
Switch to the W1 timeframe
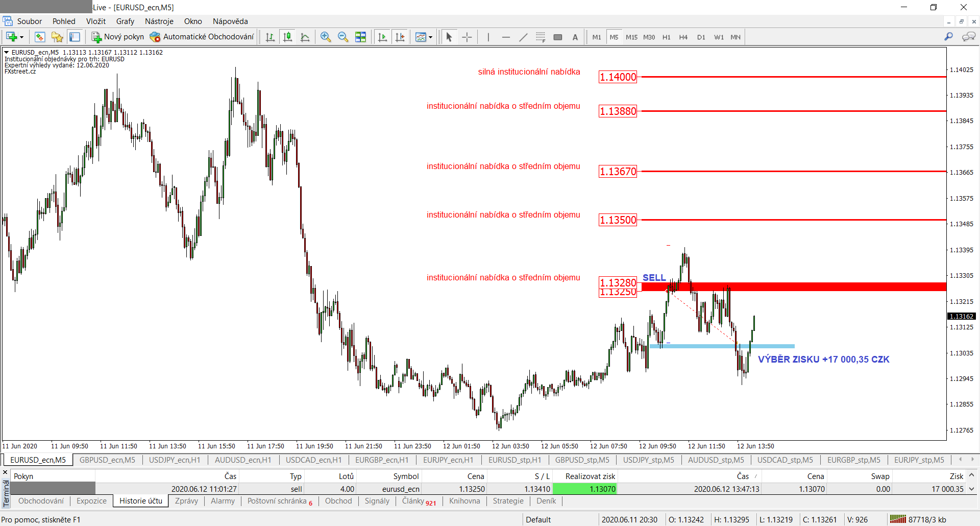click(x=719, y=37)
